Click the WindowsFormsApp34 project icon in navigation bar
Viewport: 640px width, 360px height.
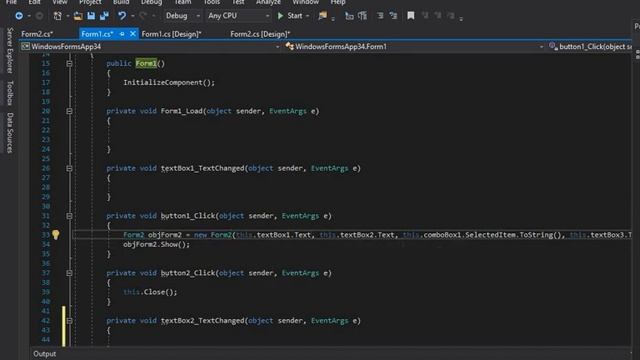point(25,47)
